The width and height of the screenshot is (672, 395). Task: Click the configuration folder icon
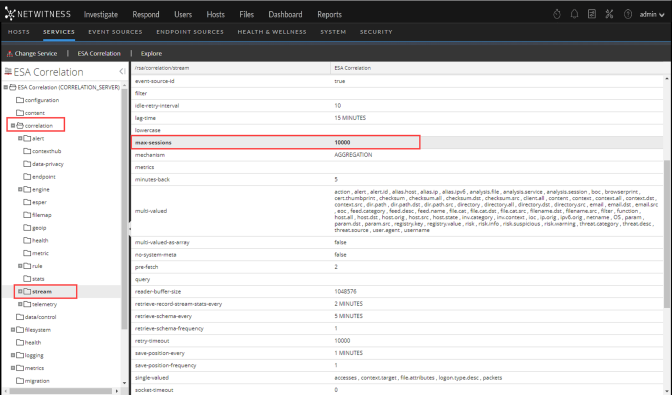click(x=20, y=100)
